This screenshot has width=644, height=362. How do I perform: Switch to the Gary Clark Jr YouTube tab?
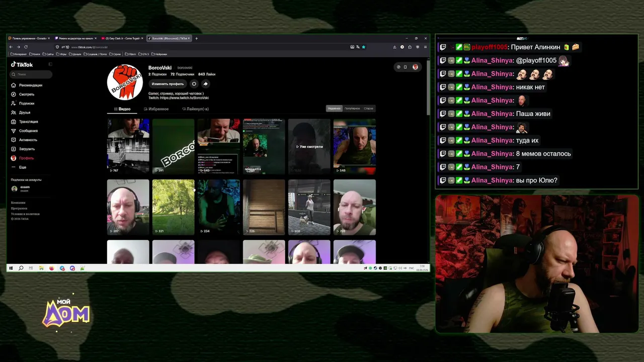click(122, 38)
